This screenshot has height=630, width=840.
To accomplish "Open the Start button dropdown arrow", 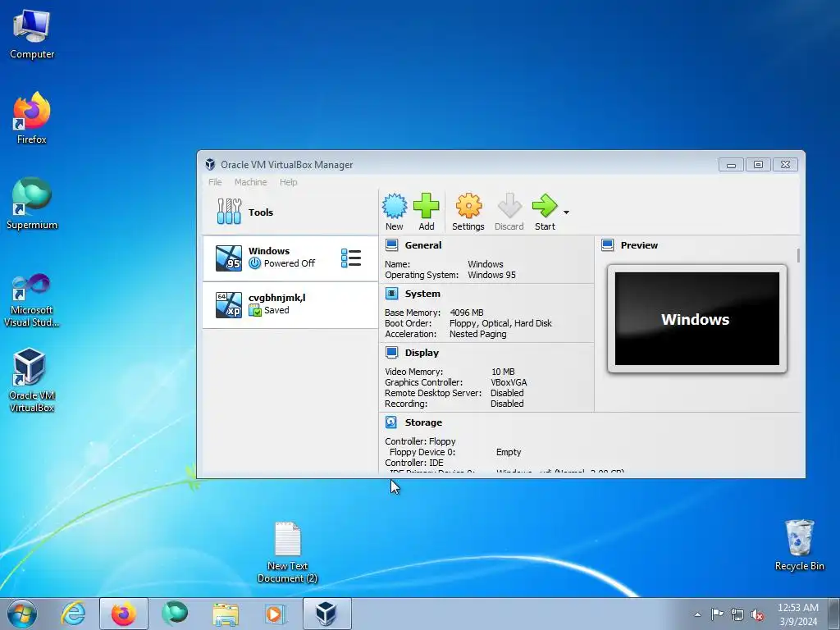I will pos(566,212).
